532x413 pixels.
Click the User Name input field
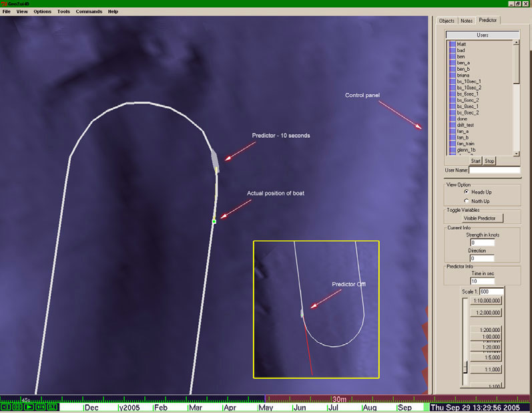[494, 170]
